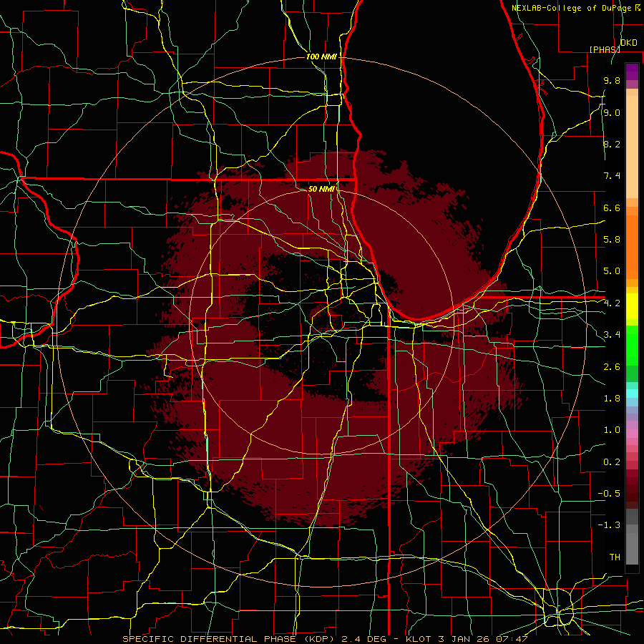This screenshot has width=644, height=644.
Task: Click the [PHAS] legend heading
Action: click(605, 49)
